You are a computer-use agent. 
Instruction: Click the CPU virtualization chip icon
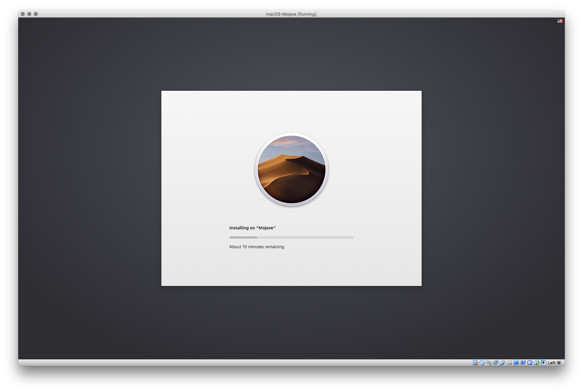(x=530, y=363)
